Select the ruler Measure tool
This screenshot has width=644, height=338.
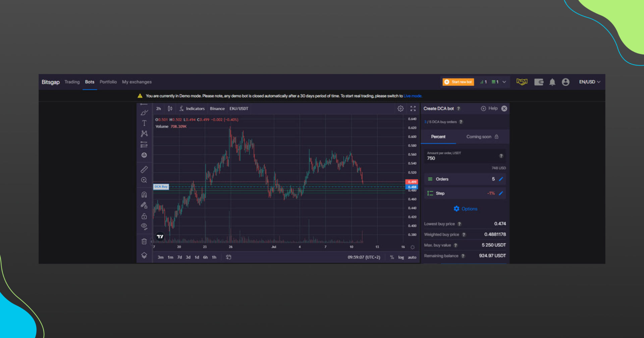[144, 169]
